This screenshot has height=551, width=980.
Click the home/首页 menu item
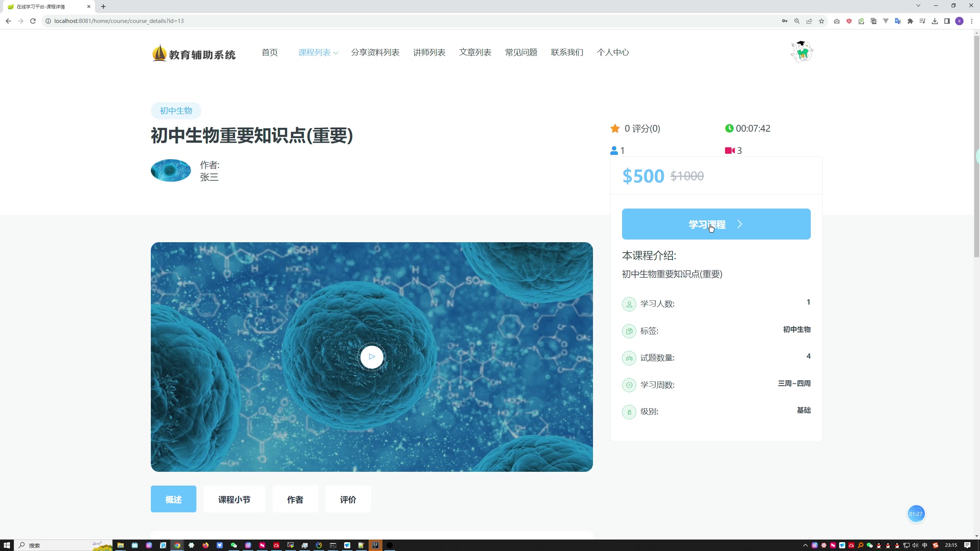(x=269, y=52)
